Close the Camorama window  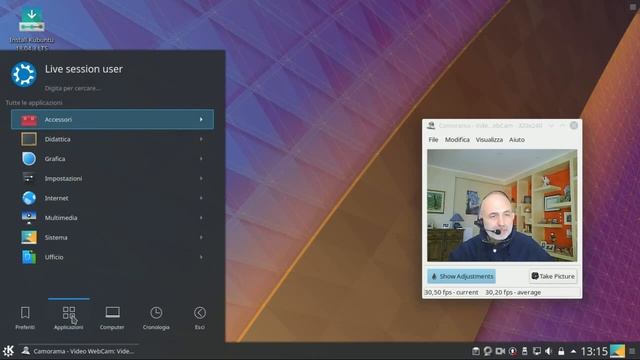573,125
